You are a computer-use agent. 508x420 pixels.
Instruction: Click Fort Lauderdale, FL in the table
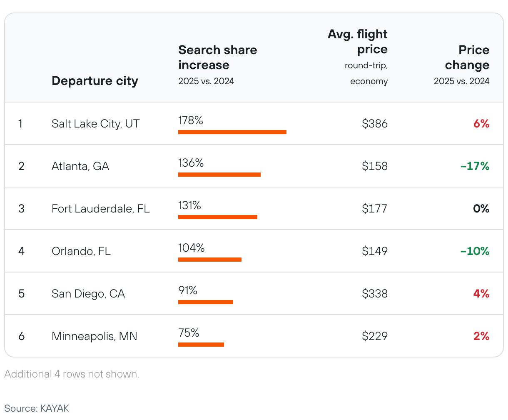click(100, 209)
